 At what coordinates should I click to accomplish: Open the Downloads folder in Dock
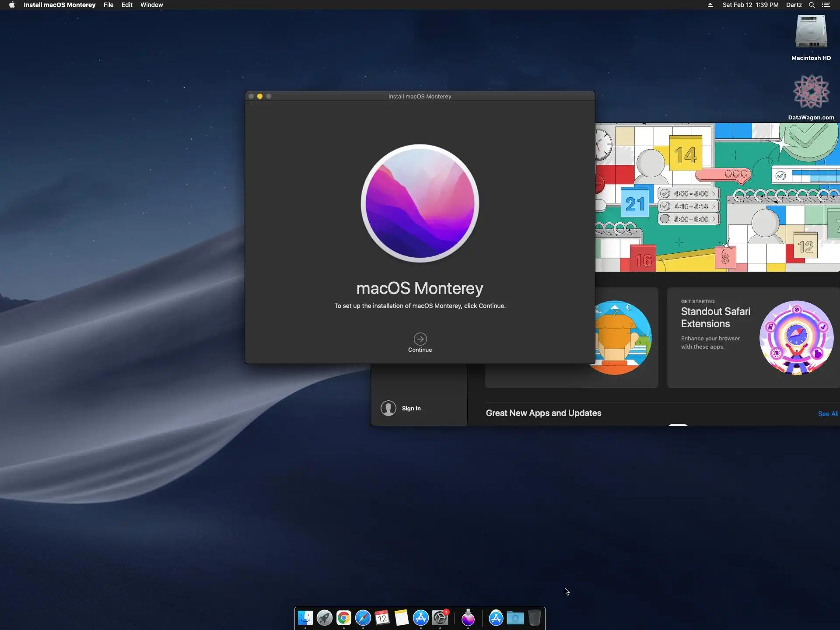[515, 618]
